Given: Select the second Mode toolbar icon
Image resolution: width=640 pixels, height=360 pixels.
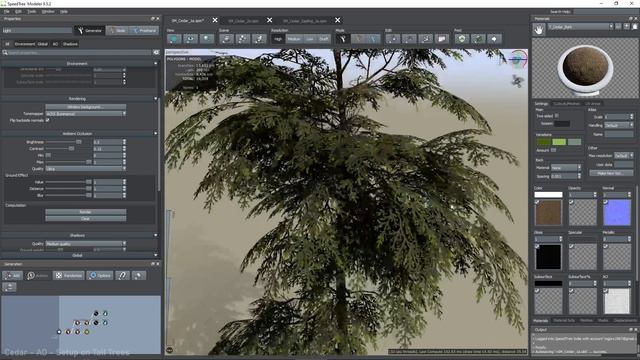Looking at the screenshot, I should 358,39.
